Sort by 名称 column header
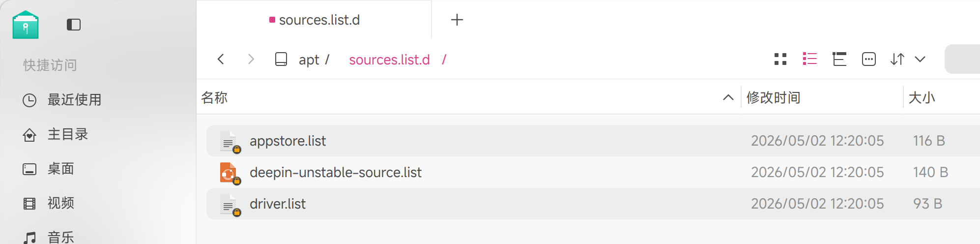This screenshot has height=244, width=980. pos(214,97)
